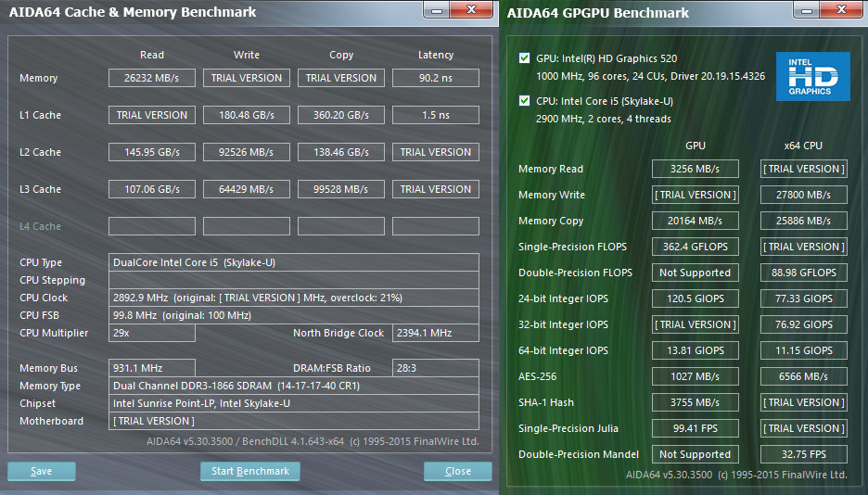868x495 pixels.
Task: Click the GPU Memory Copy 20164 MB/s value
Action: point(696,222)
